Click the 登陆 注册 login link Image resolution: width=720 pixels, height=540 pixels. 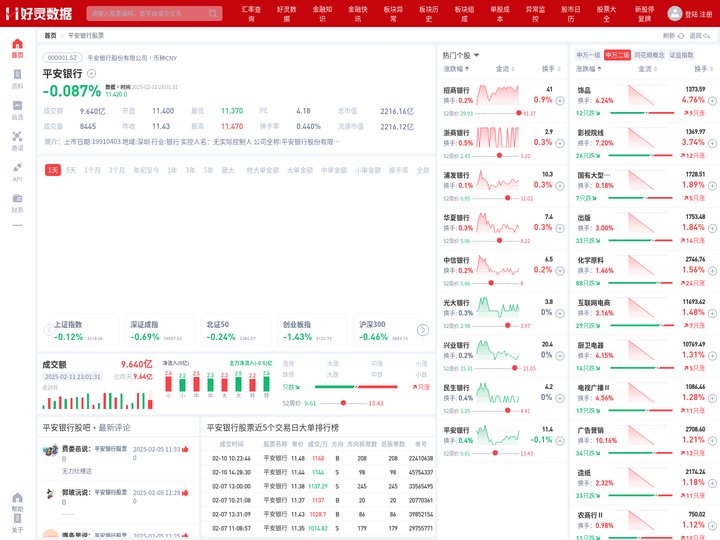pos(698,14)
